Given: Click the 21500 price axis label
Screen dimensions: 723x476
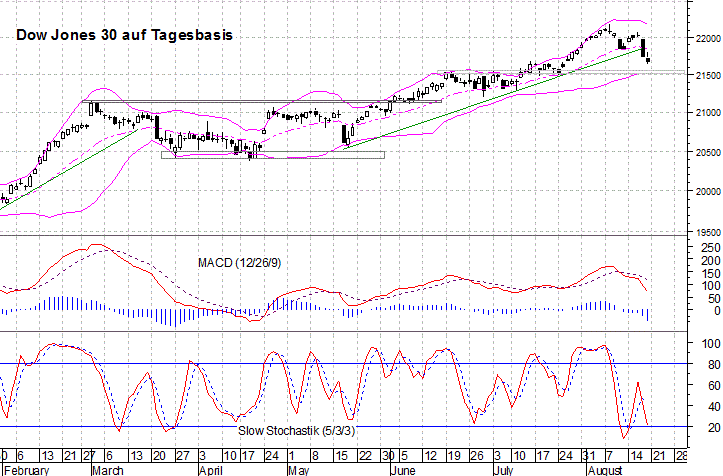Looking at the screenshot, I should coord(708,75).
